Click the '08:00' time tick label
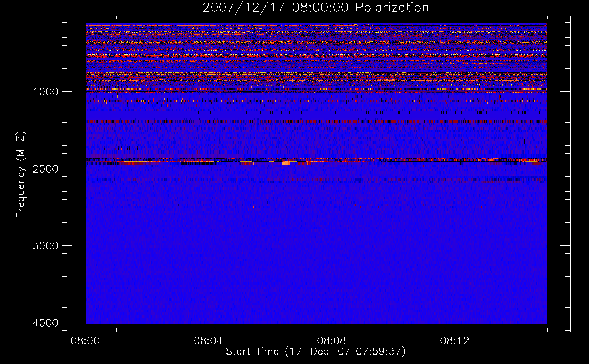The height and width of the screenshot is (364, 589). (x=85, y=341)
